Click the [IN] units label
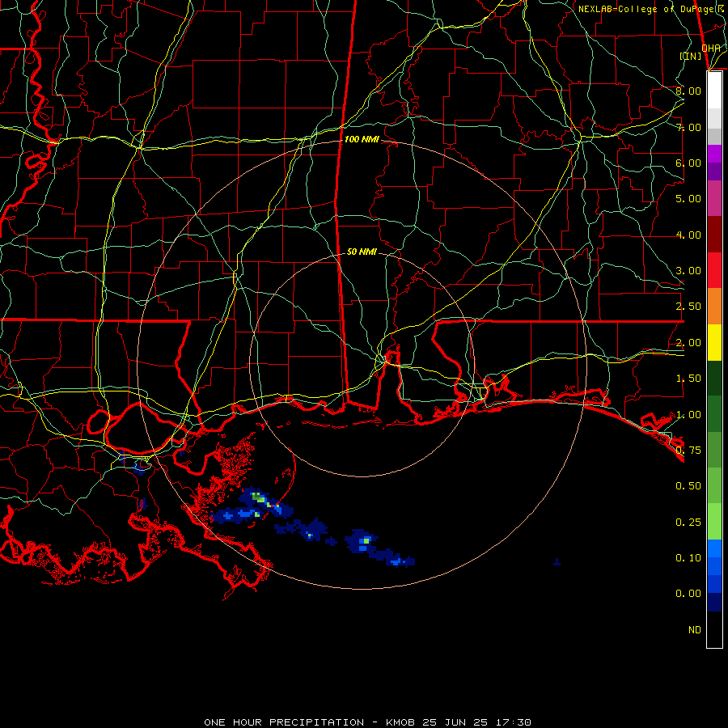This screenshot has width=728, height=728. 691,56
